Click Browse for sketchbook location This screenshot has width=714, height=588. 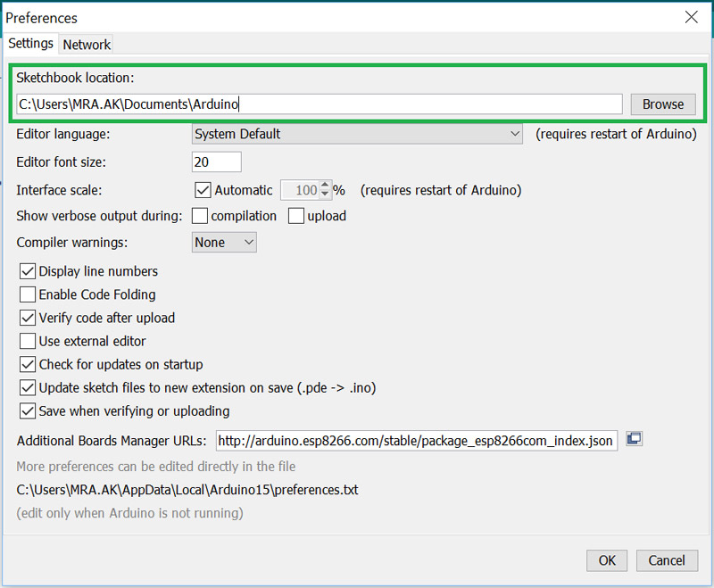coord(663,104)
